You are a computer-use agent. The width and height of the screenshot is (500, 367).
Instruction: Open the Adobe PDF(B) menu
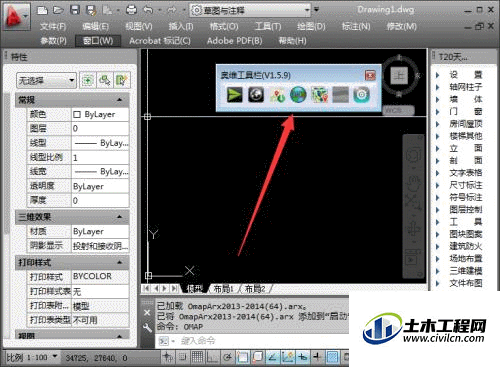[x=234, y=41]
